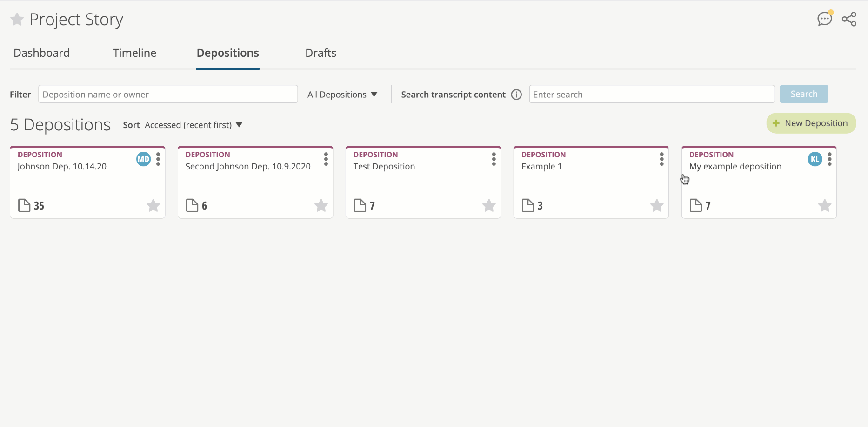Click the 5 Depositions heading
This screenshot has height=427, width=868.
60,125
